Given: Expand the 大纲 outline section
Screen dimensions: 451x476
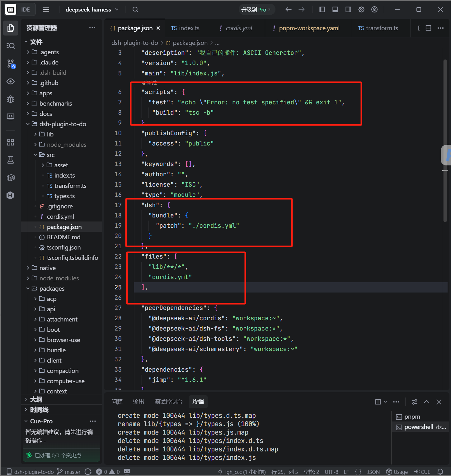Looking at the screenshot, I should coord(36,399).
